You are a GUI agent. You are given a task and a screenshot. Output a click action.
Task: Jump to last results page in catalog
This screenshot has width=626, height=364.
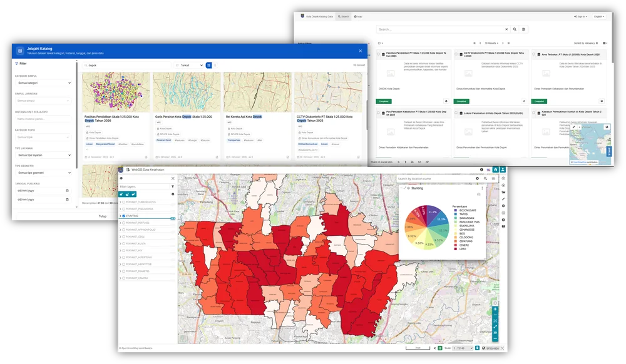[x=508, y=43]
